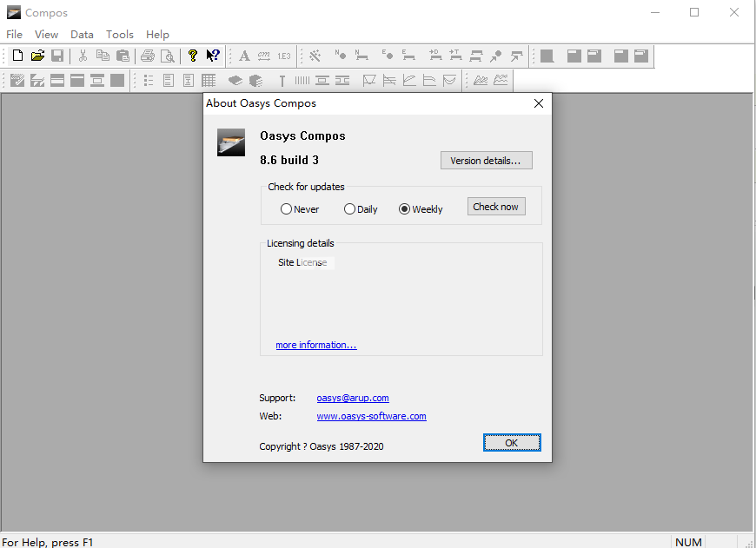
Task: Click the Copyright Oasys 1987-2020 text
Action: 322,446
